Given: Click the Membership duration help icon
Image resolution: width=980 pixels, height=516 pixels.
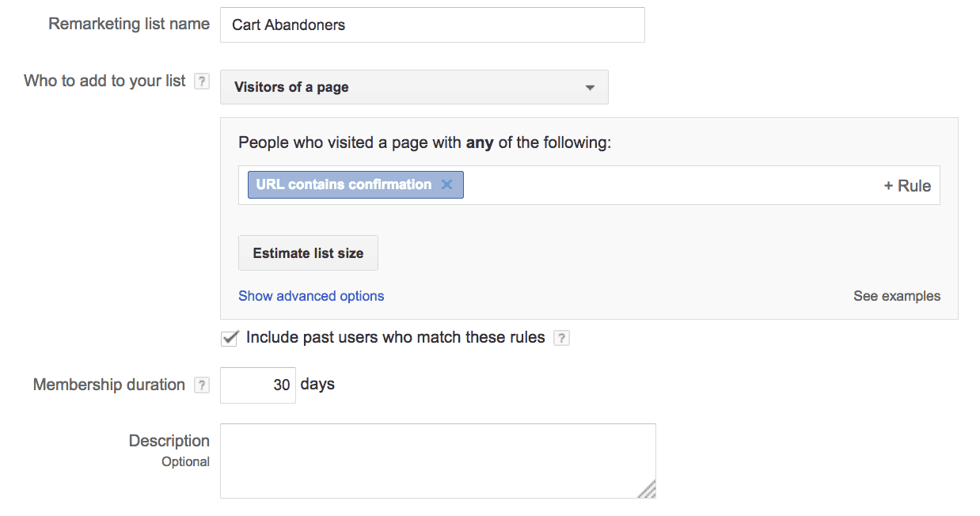Looking at the screenshot, I should [203, 385].
